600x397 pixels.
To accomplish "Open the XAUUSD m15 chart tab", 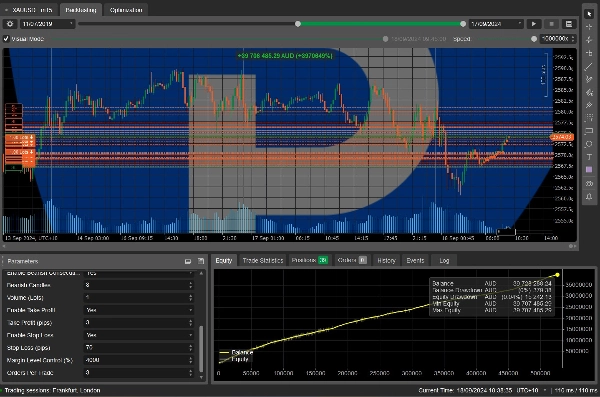I will (29, 10).
